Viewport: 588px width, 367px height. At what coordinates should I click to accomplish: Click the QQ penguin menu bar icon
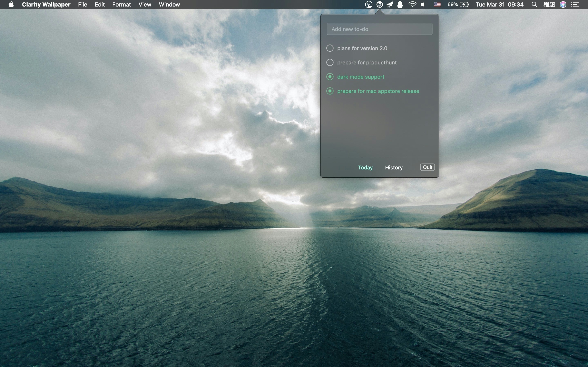click(400, 5)
